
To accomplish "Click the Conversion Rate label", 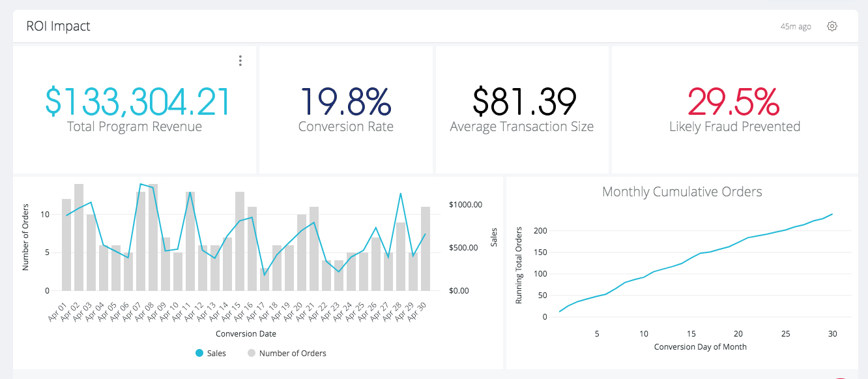I will pyautogui.click(x=345, y=127).
